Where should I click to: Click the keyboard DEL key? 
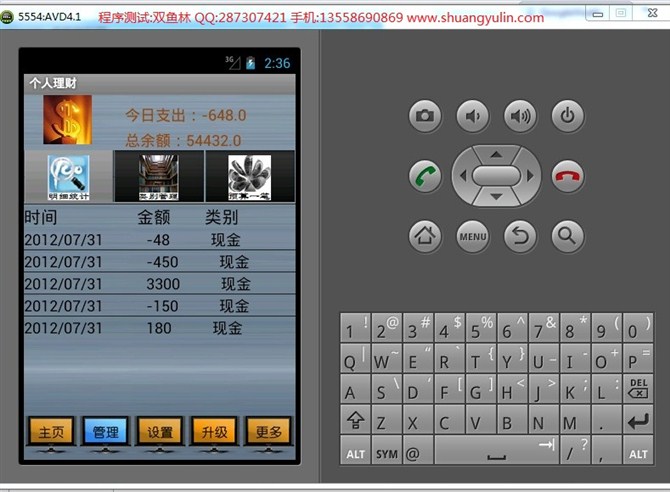coord(638,389)
